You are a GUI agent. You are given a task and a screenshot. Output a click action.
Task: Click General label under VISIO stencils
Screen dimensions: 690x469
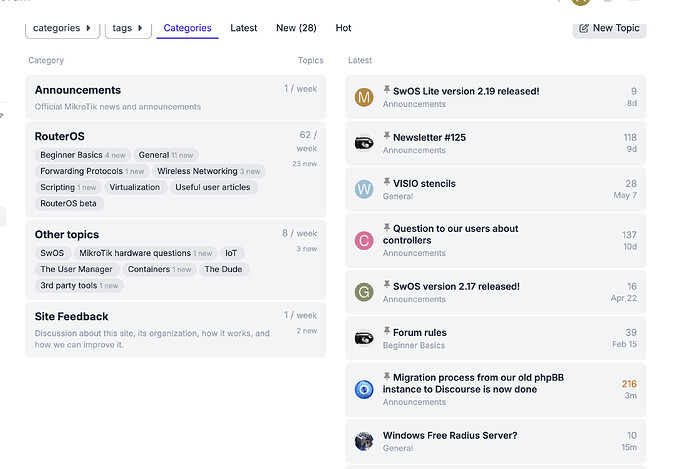(398, 197)
